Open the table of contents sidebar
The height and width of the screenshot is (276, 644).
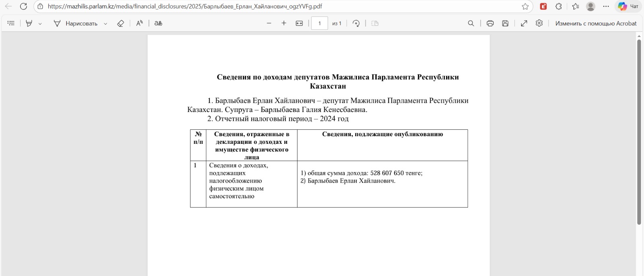pos(11,23)
